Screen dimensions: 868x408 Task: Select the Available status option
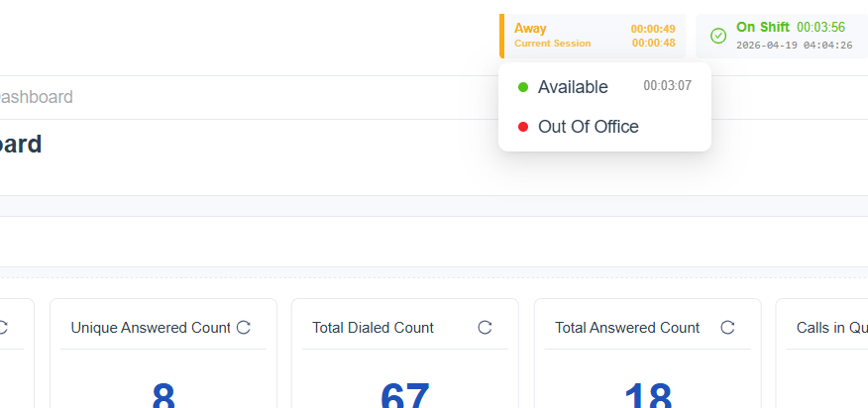click(604, 87)
